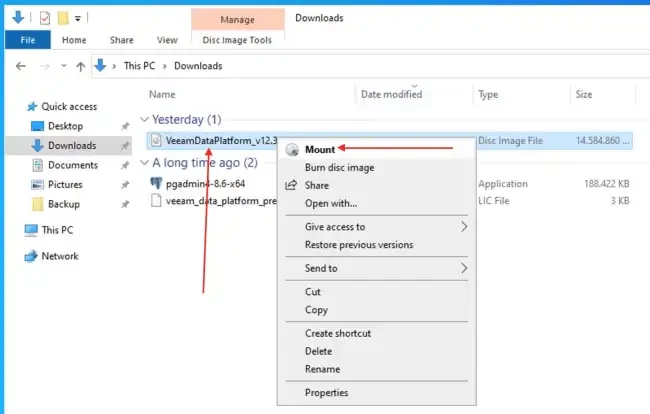The height and width of the screenshot is (414, 650).
Task: Select Quick access in navigation pane
Action: click(x=69, y=107)
